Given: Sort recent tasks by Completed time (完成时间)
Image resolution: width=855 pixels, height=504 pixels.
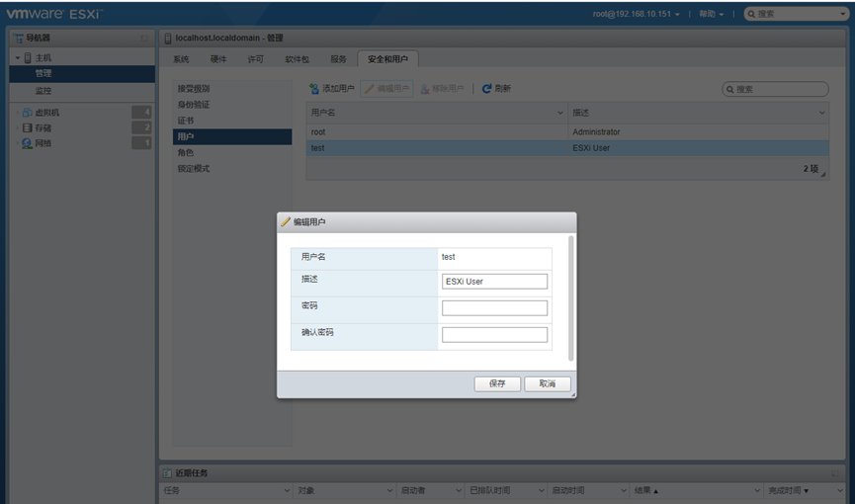Looking at the screenshot, I should tap(788, 490).
